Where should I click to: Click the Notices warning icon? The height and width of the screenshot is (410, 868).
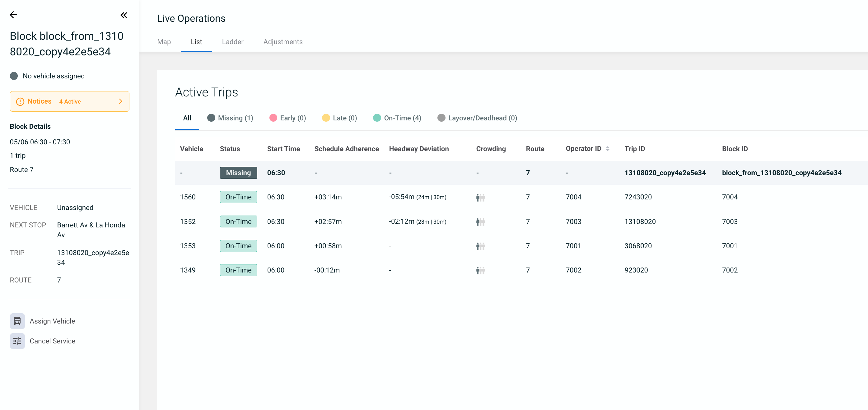pyautogui.click(x=20, y=101)
